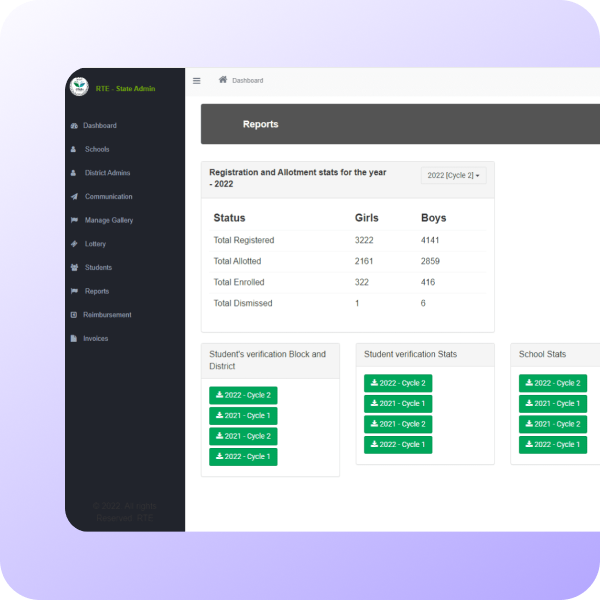Click the Dashboard gauge icon in the sidebar
Screen dimensions: 600x600
click(x=74, y=126)
